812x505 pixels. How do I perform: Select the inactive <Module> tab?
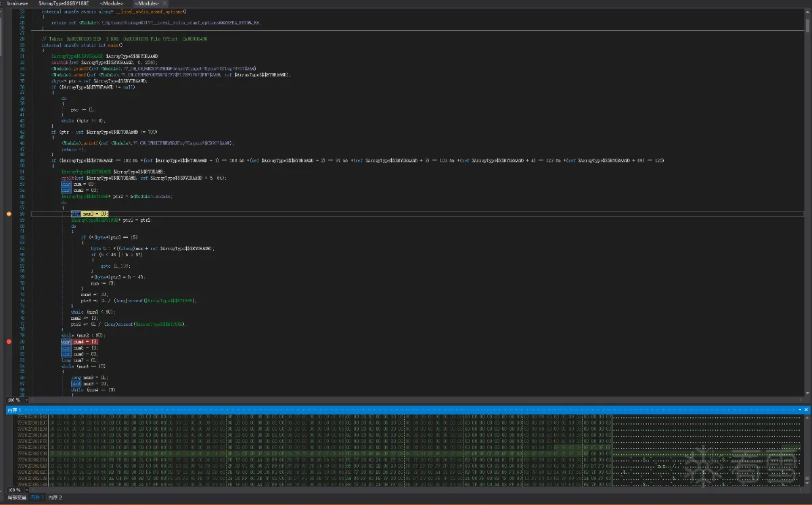pos(110,4)
